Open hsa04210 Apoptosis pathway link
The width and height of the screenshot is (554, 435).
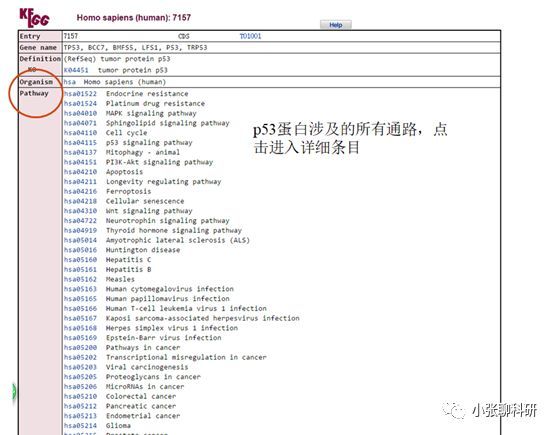point(80,172)
